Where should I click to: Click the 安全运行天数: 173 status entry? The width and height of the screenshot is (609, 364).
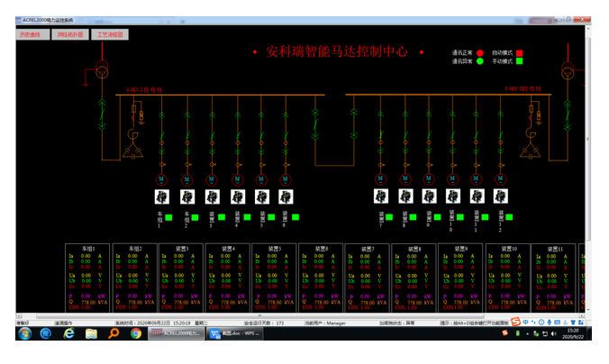tap(264, 323)
